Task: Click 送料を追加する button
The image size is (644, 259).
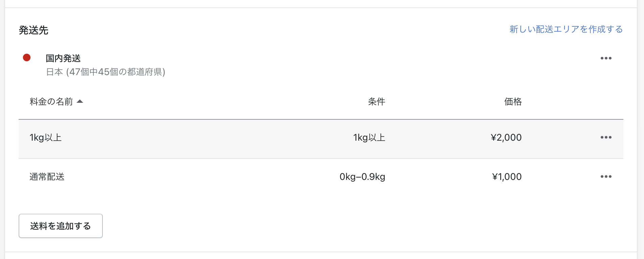Action: [x=61, y=226]
